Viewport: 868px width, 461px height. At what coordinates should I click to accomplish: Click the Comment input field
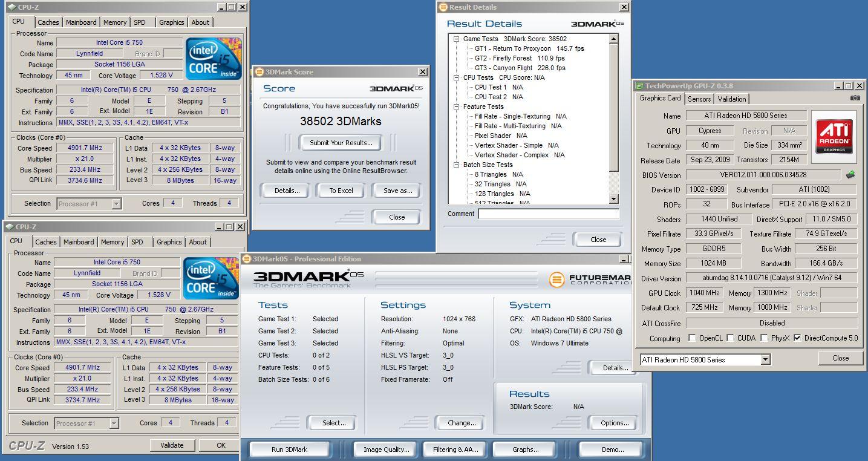pyautogui.click(x=549, y=214)
